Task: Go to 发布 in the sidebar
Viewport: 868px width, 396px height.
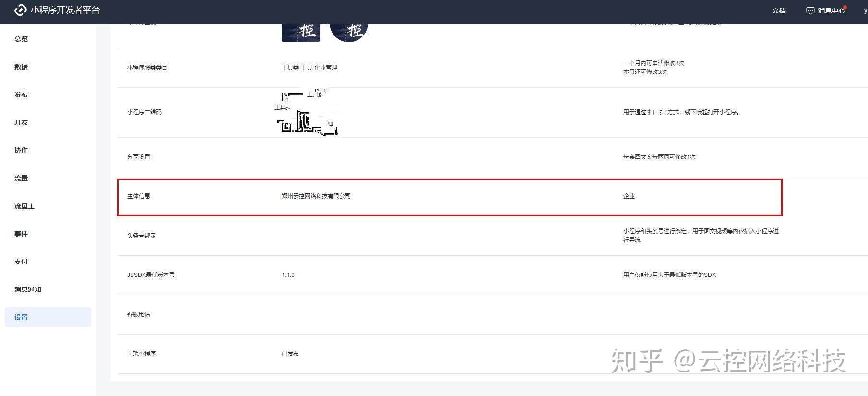Action: pos(21,95)
